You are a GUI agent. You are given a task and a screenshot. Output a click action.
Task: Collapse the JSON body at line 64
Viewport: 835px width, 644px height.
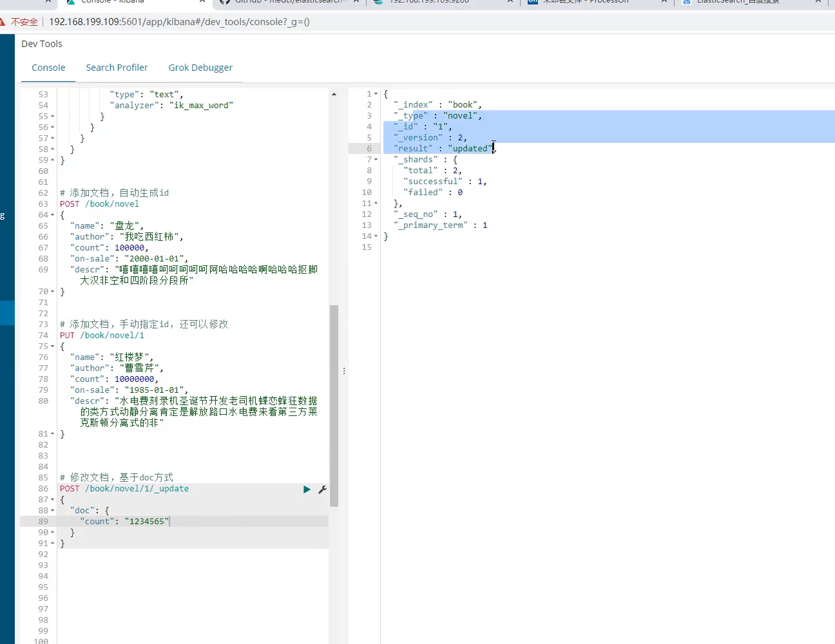tap(52, 215)
